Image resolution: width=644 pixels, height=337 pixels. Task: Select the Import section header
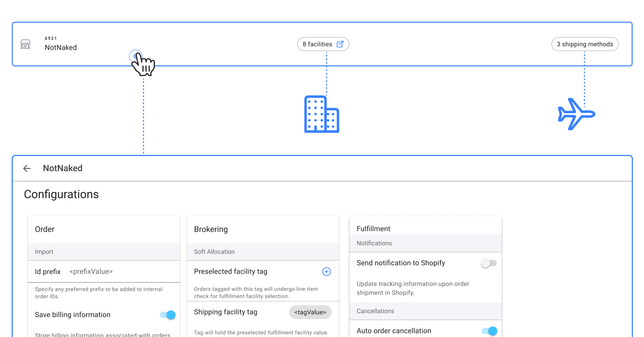click(44, 252)
